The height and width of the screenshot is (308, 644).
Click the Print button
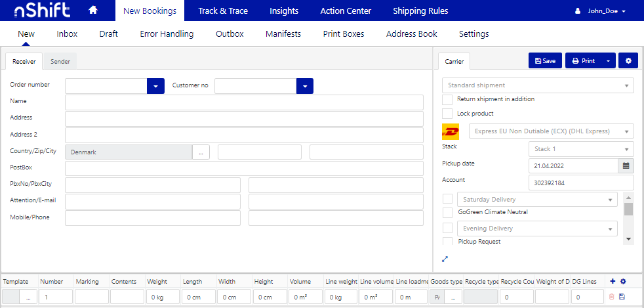click(583, 61)
